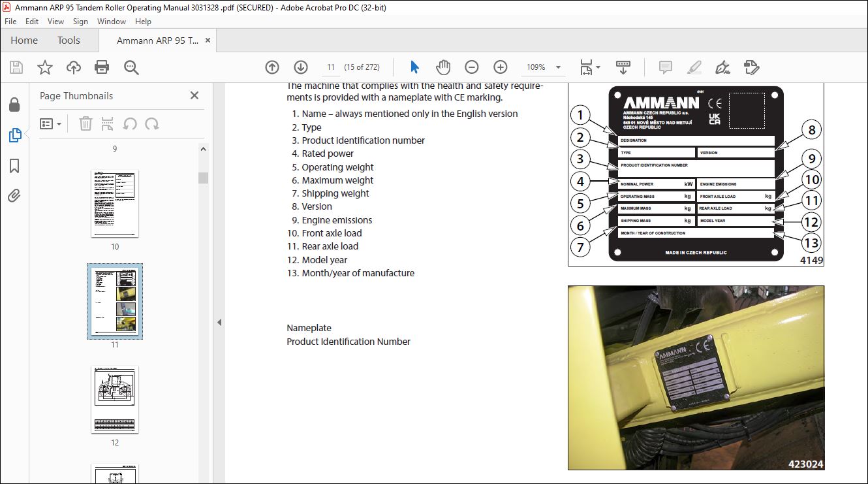Open the attachments paperclip panel

tap(14, 195)
